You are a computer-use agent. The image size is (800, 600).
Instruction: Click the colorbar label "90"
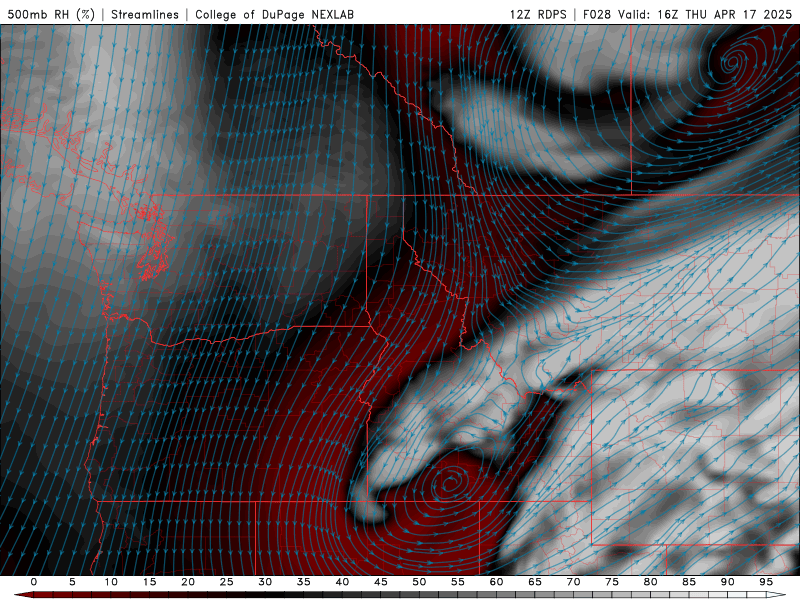[728, 582]
